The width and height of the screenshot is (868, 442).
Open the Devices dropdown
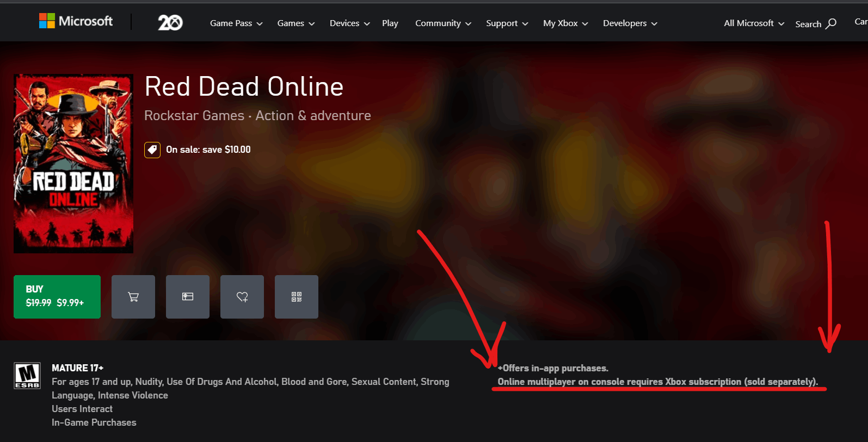350,23
